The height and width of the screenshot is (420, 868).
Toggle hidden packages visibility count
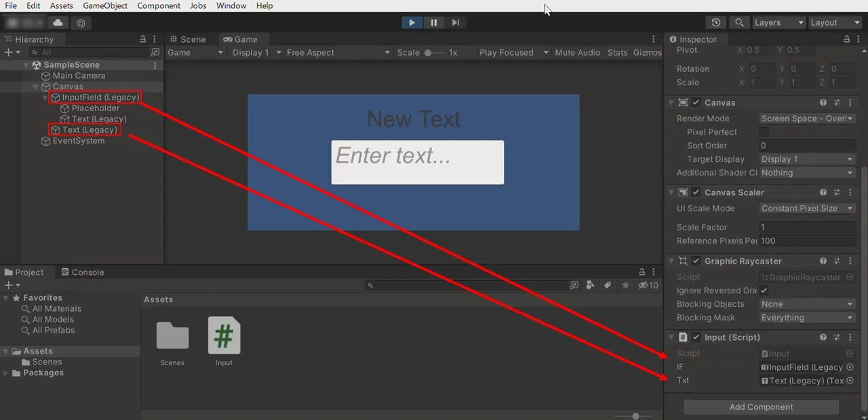coord(648,285)
